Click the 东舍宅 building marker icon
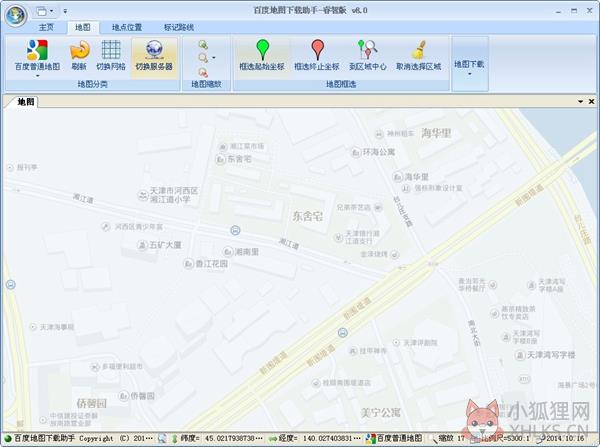The image size is (600, 447). [x=220, y=159]
